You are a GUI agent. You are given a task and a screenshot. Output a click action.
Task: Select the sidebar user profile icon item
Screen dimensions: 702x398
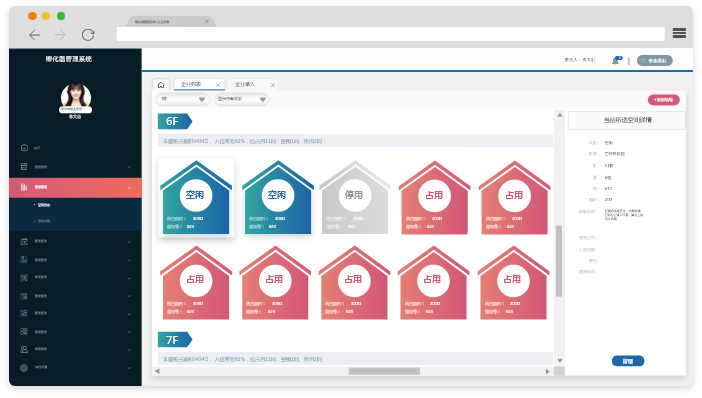[24, 349]
